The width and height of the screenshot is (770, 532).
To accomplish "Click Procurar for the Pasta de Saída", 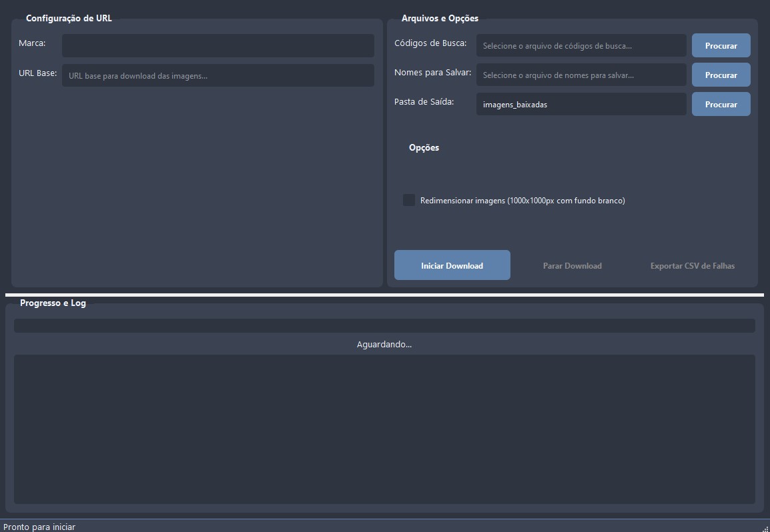I will (721, 105).
